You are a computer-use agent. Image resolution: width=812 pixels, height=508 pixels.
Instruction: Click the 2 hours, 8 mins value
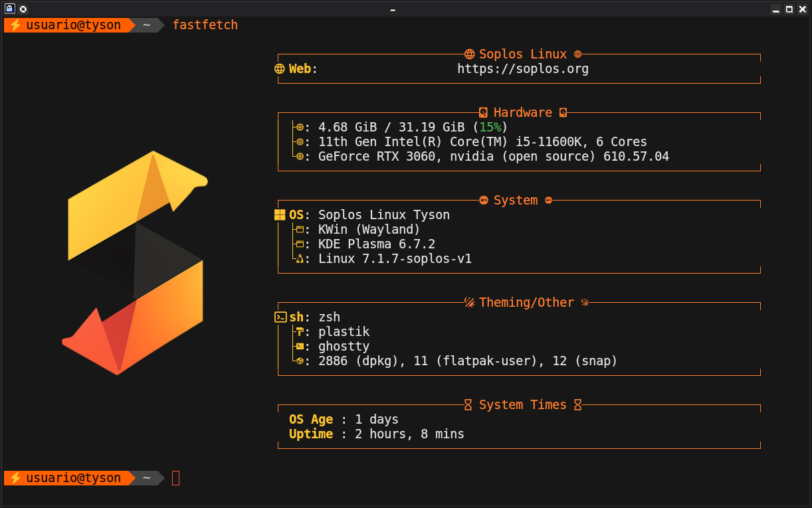(x=409, y=434)
